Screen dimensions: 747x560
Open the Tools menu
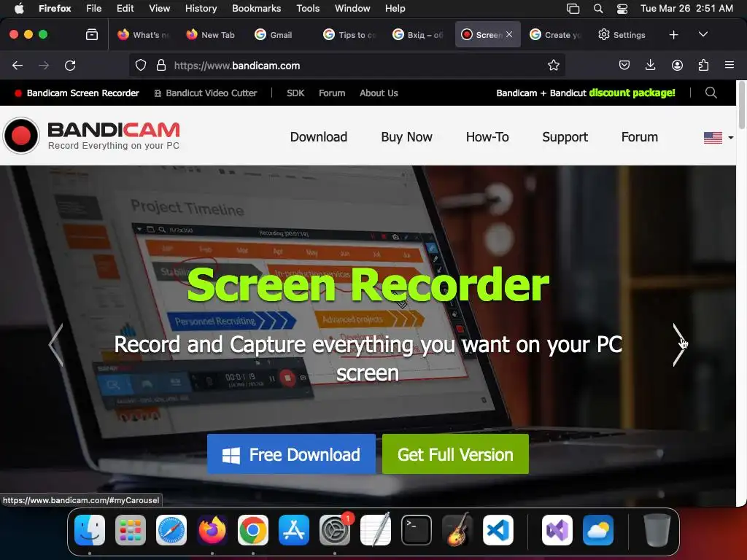tap(308, 9)
